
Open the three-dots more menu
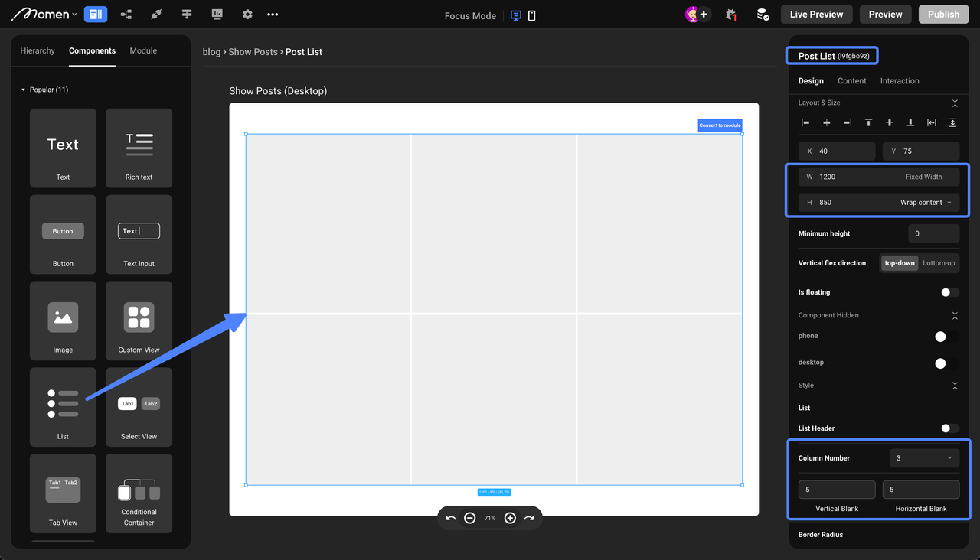point(273,15)
